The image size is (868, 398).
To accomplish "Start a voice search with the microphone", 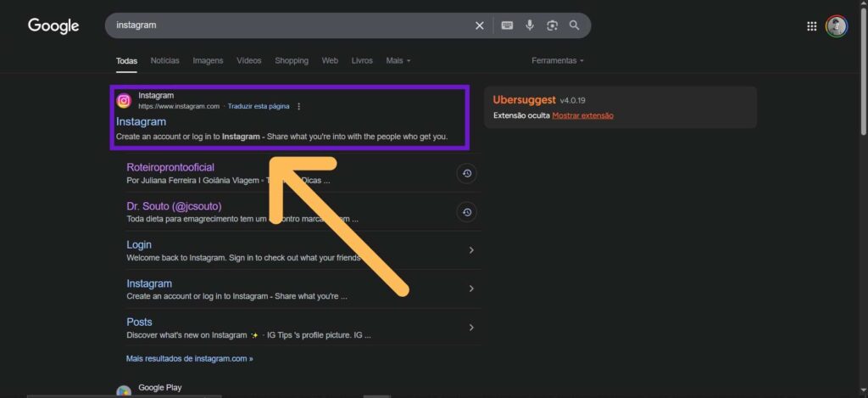I will coord(530,25).
